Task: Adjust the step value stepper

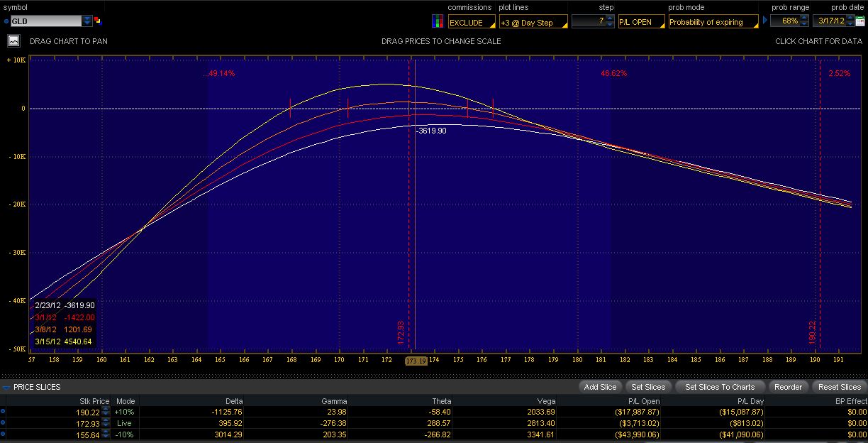Action: (610, 21)
